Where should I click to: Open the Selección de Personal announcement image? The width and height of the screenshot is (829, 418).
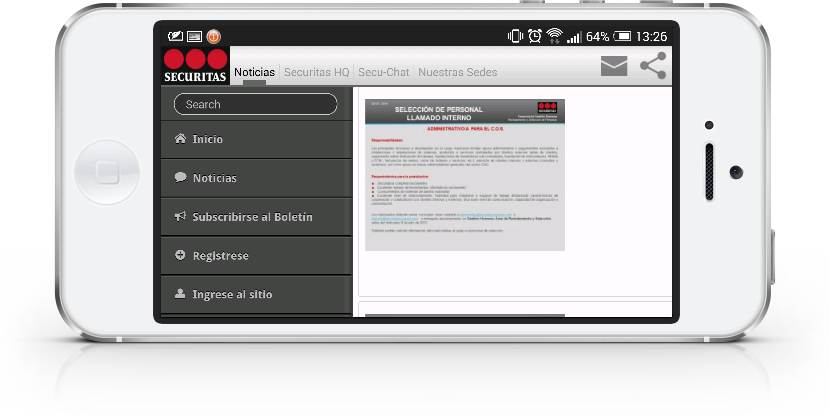coord(464,174)
